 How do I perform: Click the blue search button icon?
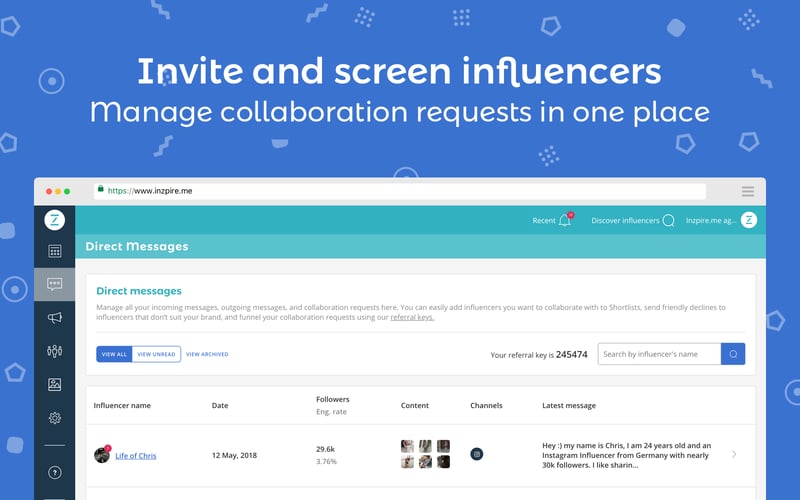(x=733, y=354)
